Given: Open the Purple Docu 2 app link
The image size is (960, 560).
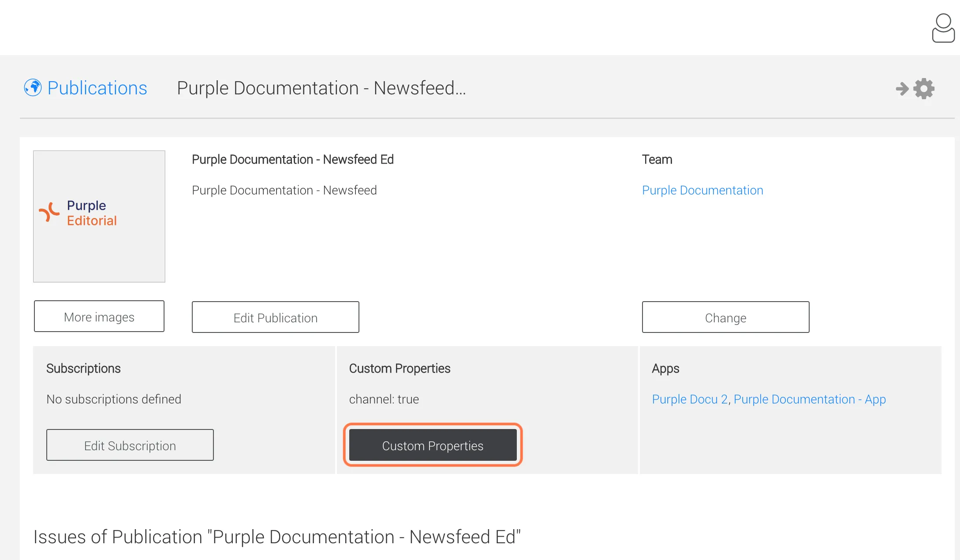Looking at the screenshot, I should (x=690, y=399).
